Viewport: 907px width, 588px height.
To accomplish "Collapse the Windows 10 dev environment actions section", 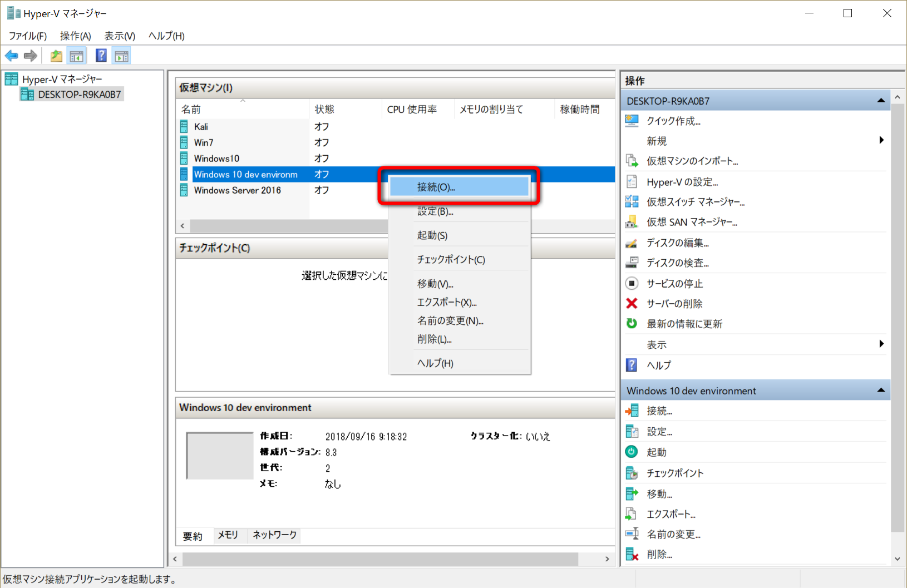I will 881,391.
